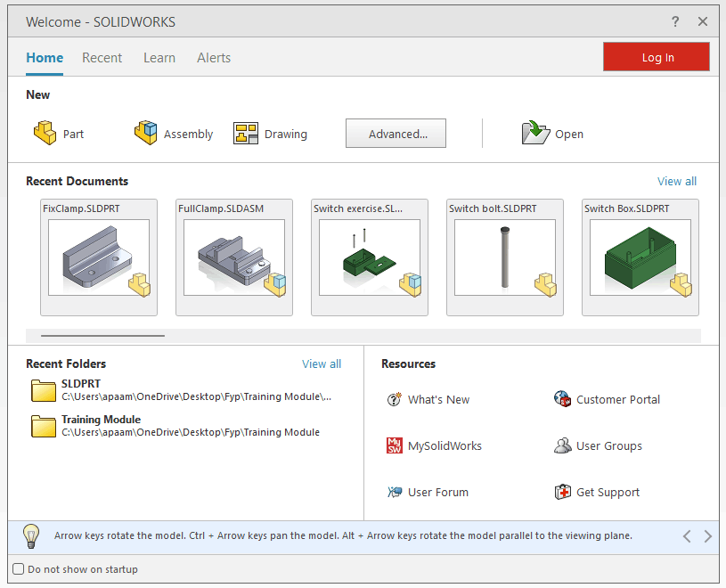
Task: Open the FixClamp.SLDPRT thumbnail
Action: [x=99, y=257]
